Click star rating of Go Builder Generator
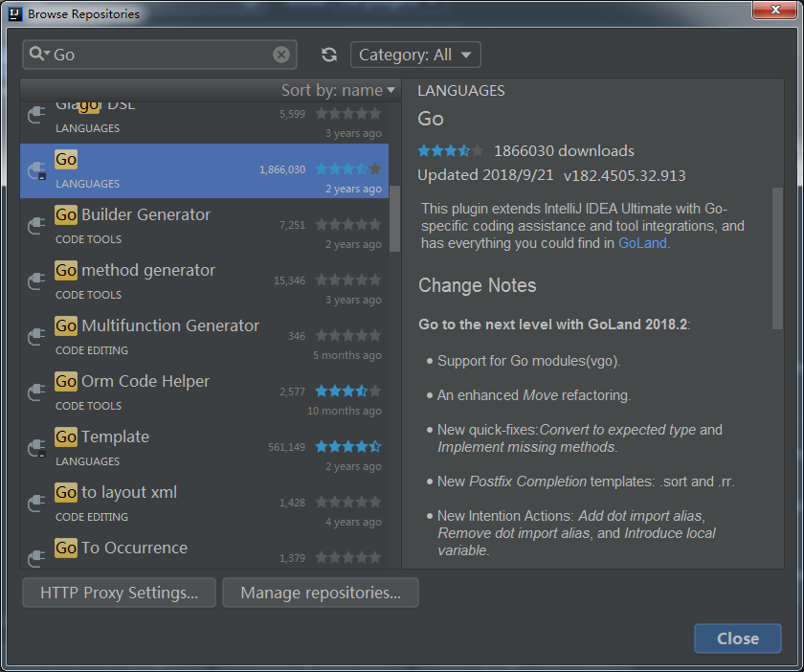 click(x=348, y=224)
